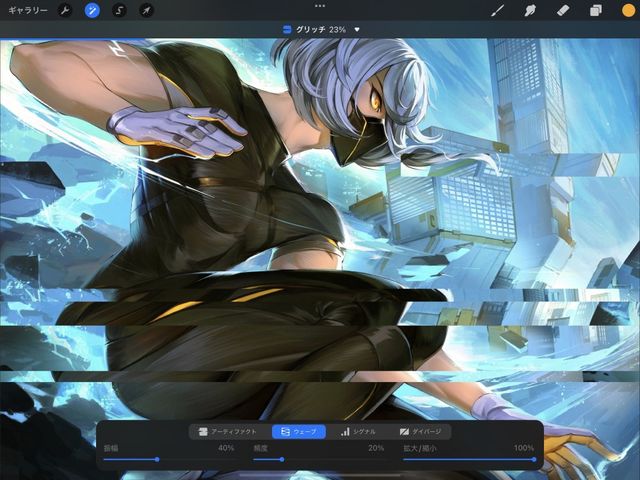Select the Smudge finger tool
The height and width of the screenshot is (480, 640).
pos(530,10)
